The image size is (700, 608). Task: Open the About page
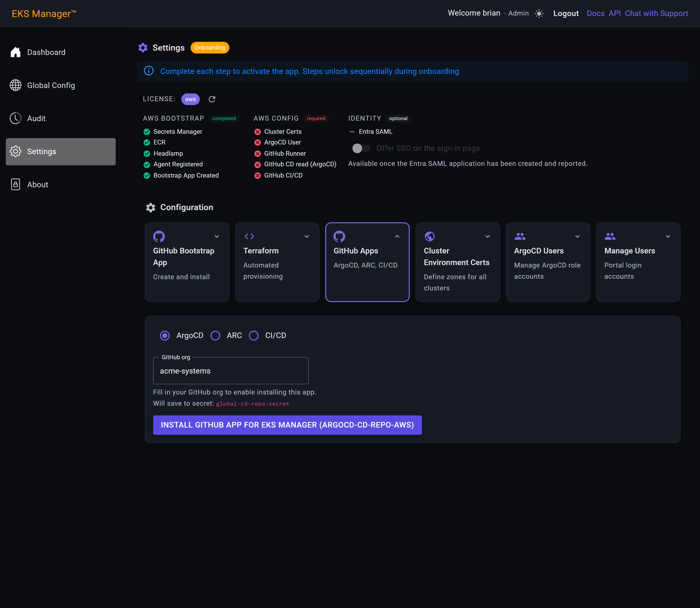coord(61,185)
